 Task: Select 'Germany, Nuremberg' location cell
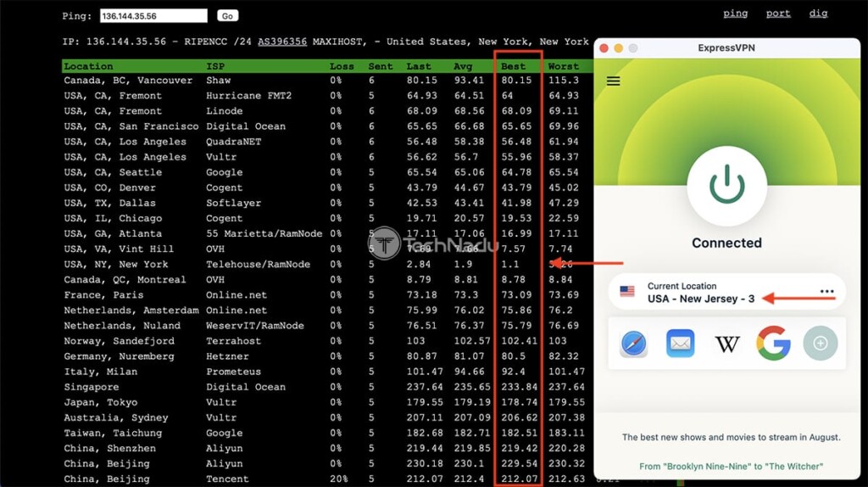[x=119, y=356]
